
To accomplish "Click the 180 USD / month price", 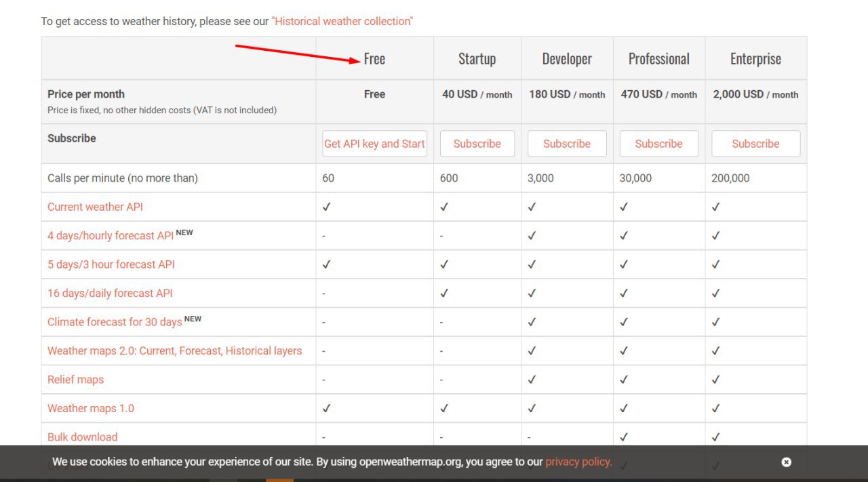I will (567, 94).
